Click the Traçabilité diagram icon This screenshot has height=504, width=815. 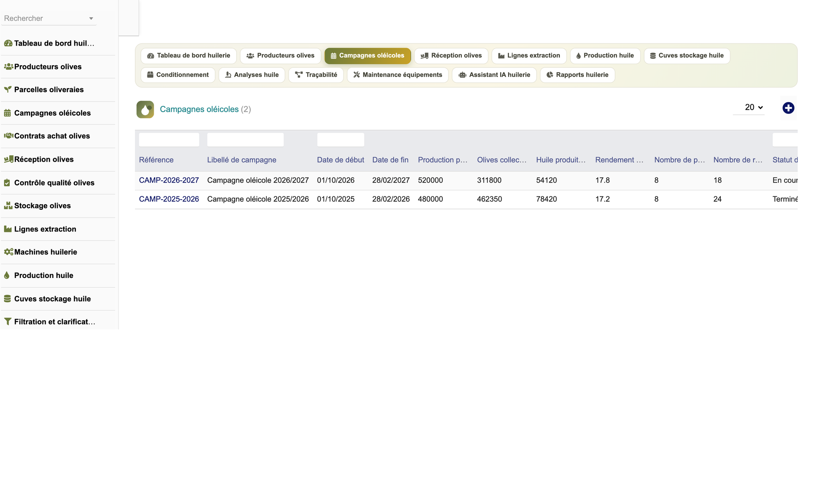299,75
